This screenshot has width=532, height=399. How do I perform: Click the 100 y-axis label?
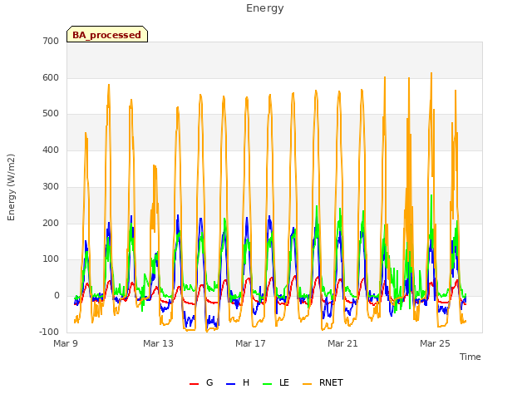pos(51,259)
